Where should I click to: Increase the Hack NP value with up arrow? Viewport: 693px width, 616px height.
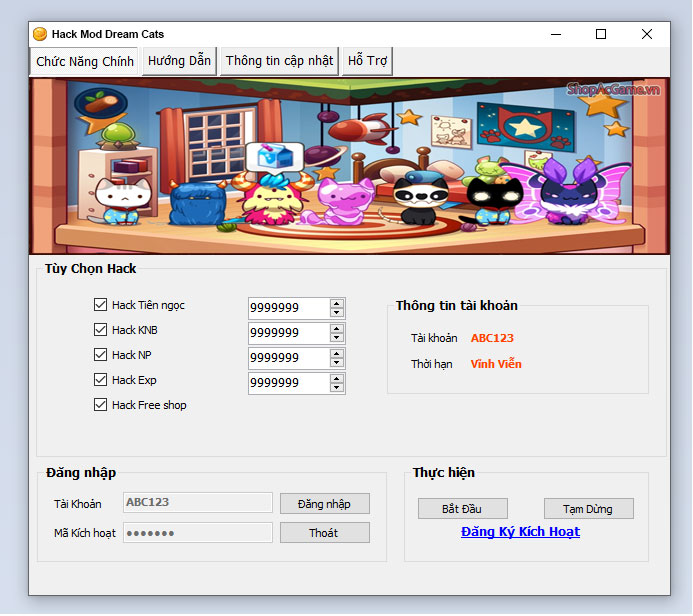pyautogui.click(x=337, y=354)
